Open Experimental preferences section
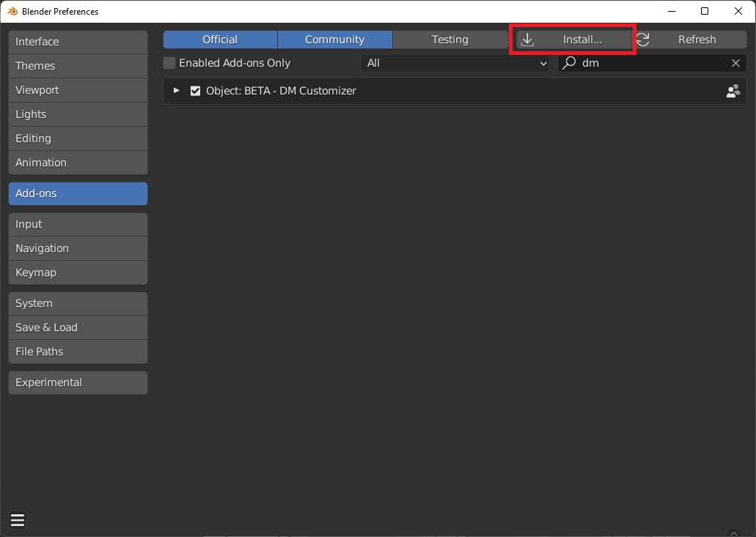This screenshot has width=756, height=537. [78, 382]
